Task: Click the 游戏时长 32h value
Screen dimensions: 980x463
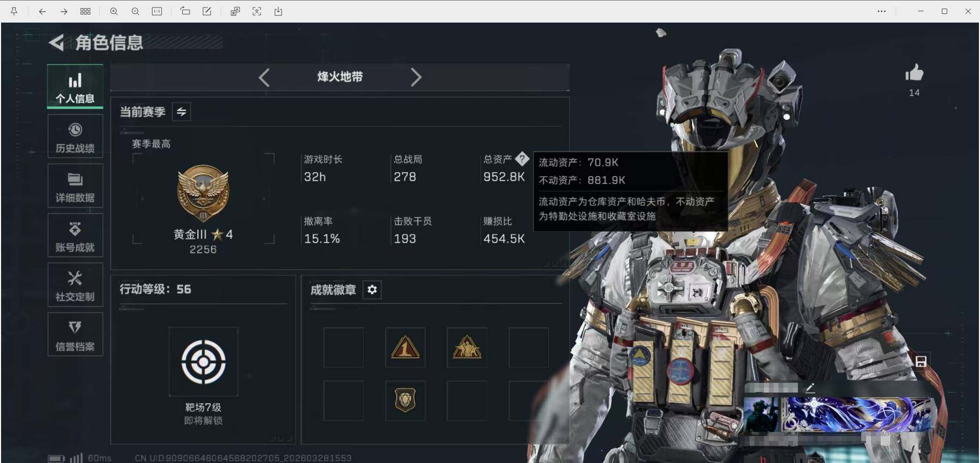Action: point(315,177)
